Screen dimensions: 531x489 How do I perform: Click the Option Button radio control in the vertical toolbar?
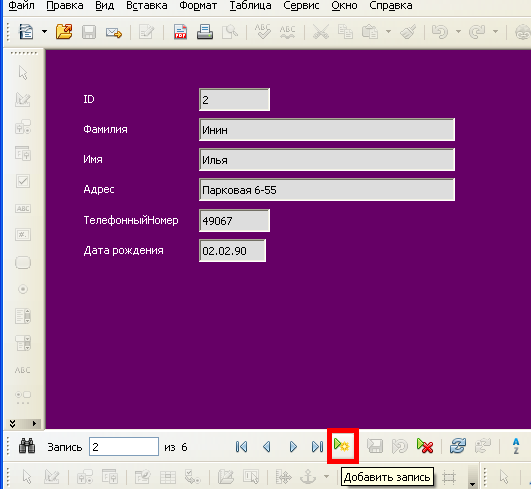[23, 289]
